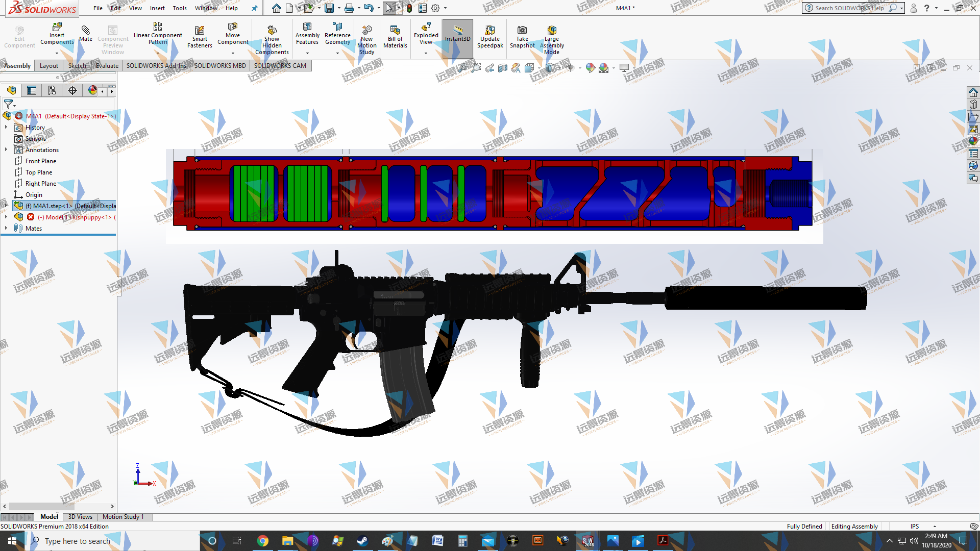The image size is (980, 551).
Task: Open Bill of Materials tool
Action: click(x=395, y=31)
